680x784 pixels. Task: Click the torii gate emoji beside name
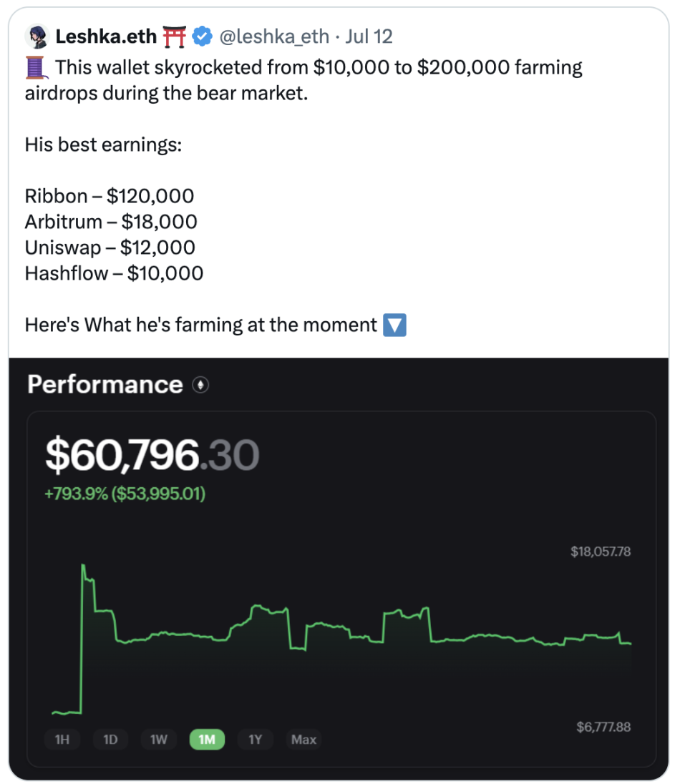click(174, 36)
